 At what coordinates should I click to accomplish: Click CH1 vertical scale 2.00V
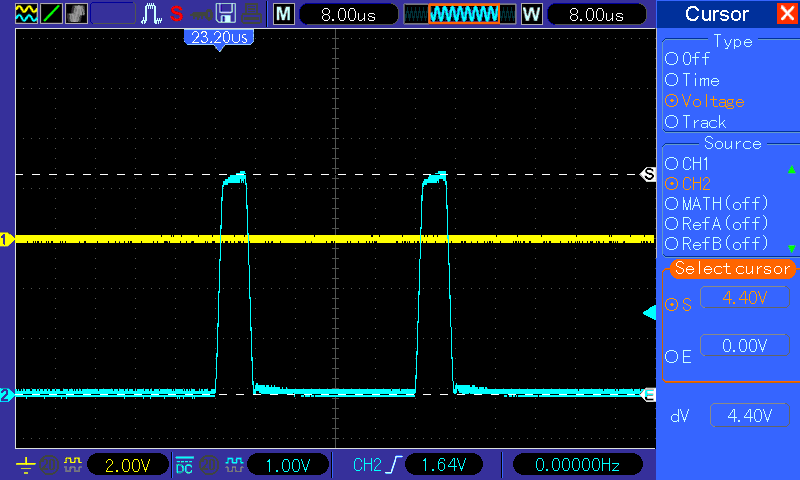(128, 465)
